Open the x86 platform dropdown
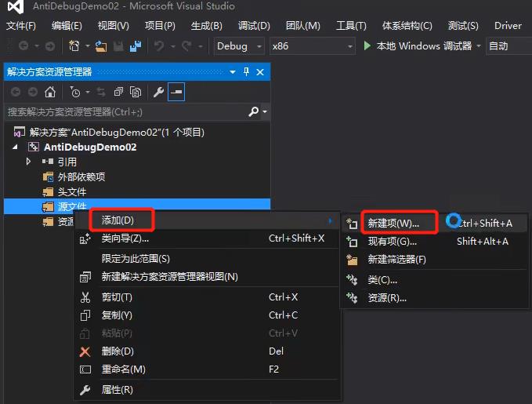This screenshot has width=532, height=404. pos(312,45)
